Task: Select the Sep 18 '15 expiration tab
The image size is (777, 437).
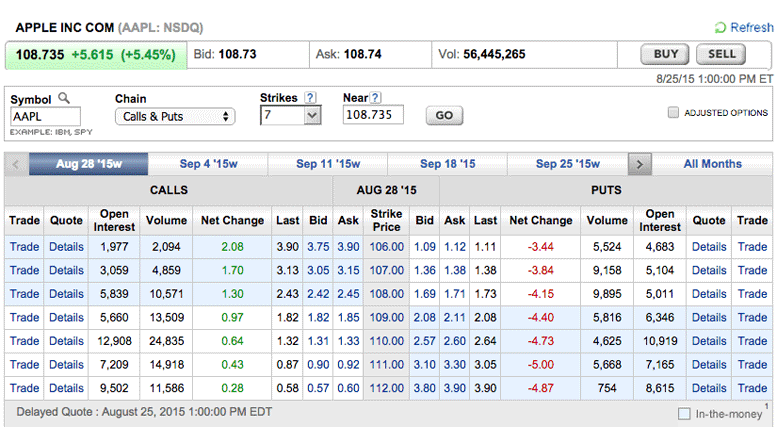Action: point(448,164)
